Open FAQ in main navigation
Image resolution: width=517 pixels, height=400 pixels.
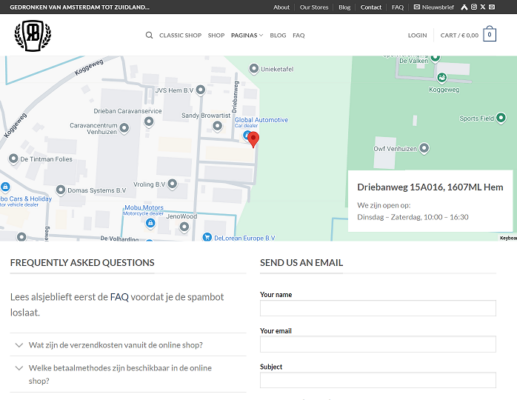click(299, 35)
